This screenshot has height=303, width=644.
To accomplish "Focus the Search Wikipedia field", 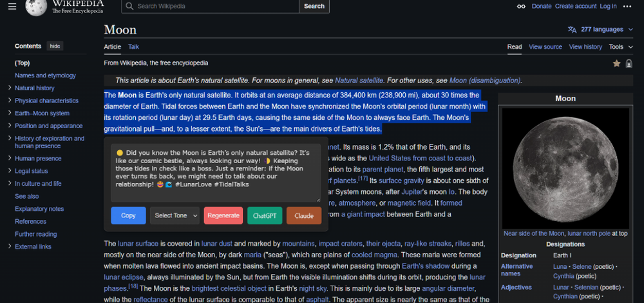I will 211,6.
